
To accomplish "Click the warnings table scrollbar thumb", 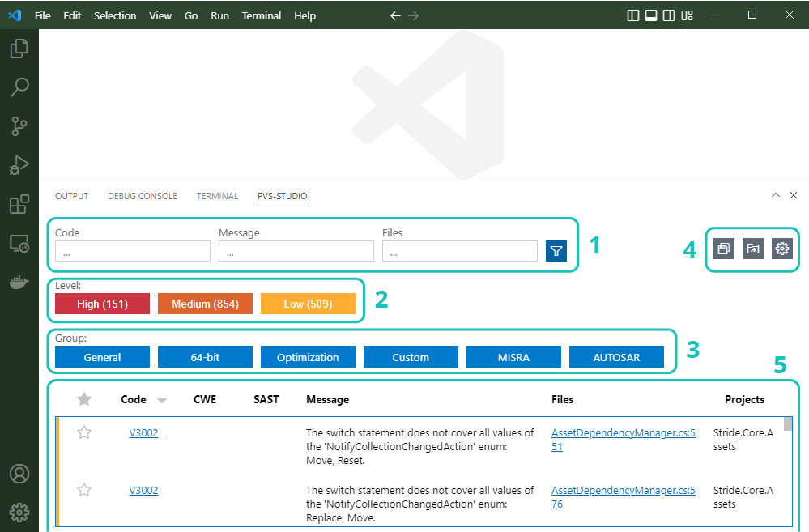I will 788,423.
